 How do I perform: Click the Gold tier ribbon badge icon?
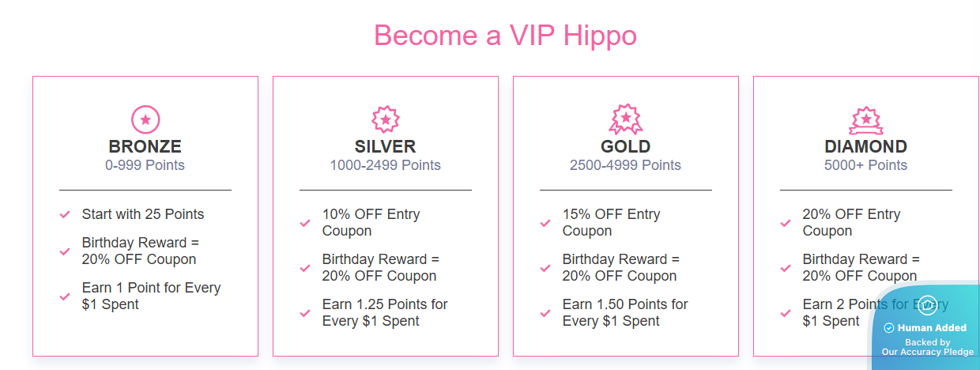click(x=626, y=119)
